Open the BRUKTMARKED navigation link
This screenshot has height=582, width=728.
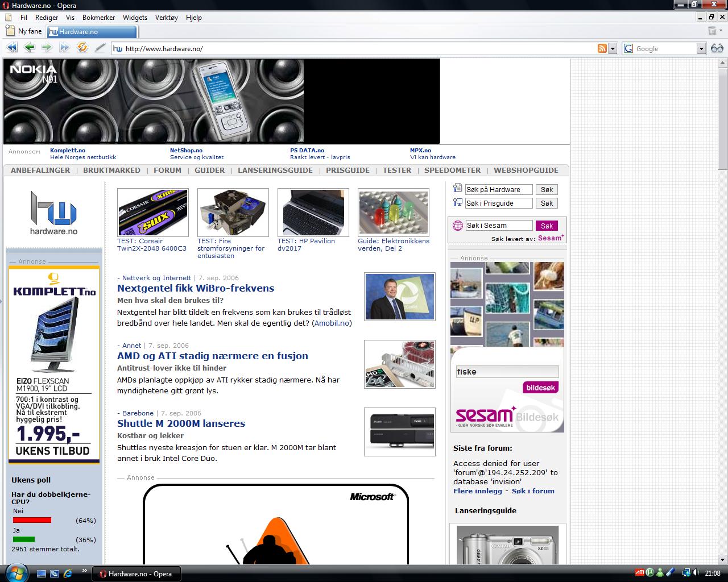(111, 170)
